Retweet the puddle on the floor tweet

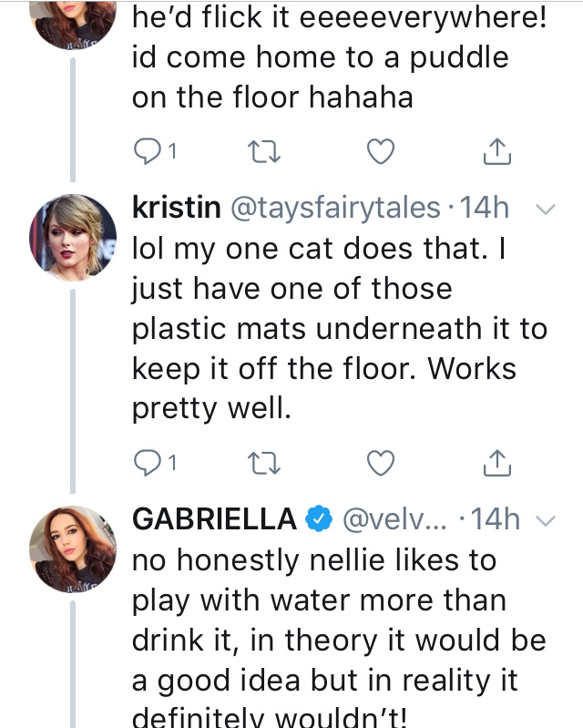(262, 151)
